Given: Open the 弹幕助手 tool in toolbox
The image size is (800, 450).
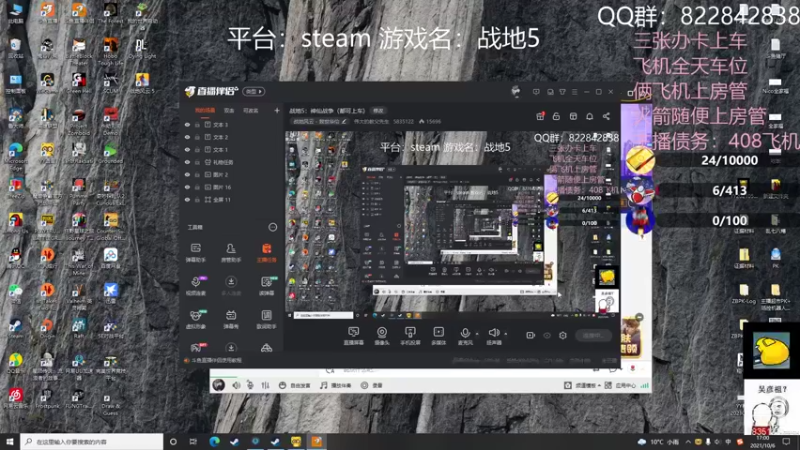Looking at the screenshot, I should pyautogui.click(x=195, y=252).
